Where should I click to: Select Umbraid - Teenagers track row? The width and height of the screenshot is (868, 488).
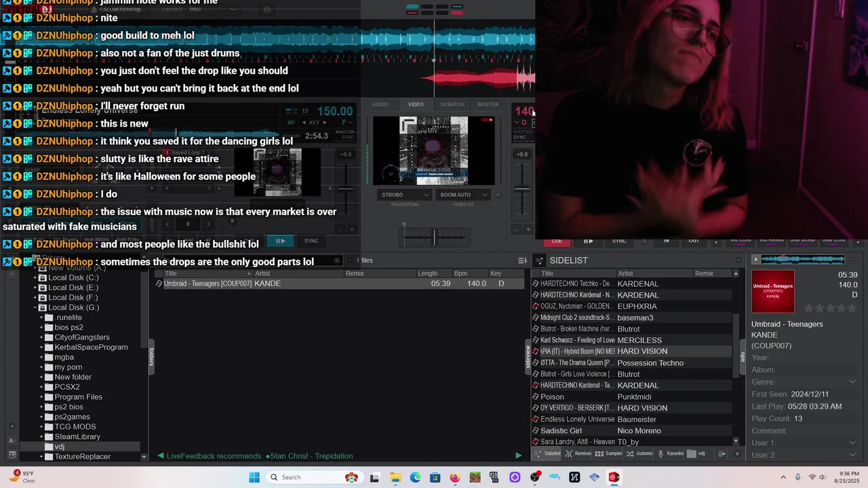[340, 283]
